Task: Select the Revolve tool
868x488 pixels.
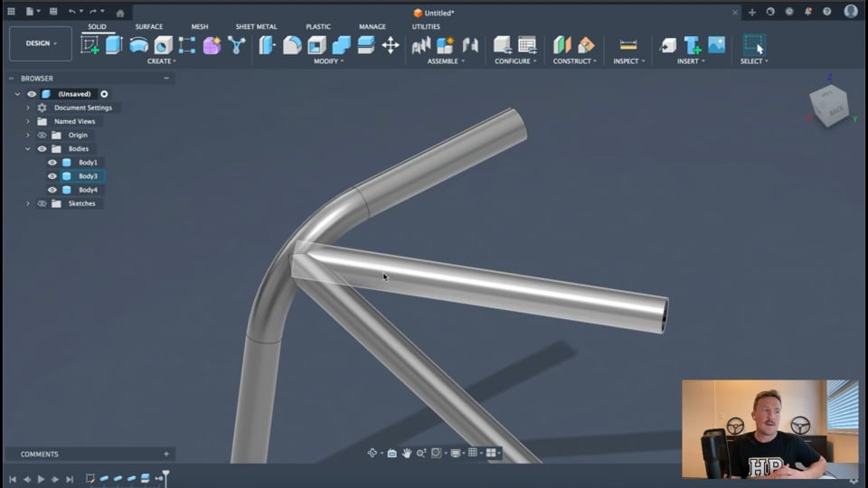Action: pyautogui.click(x=138, y=45)
